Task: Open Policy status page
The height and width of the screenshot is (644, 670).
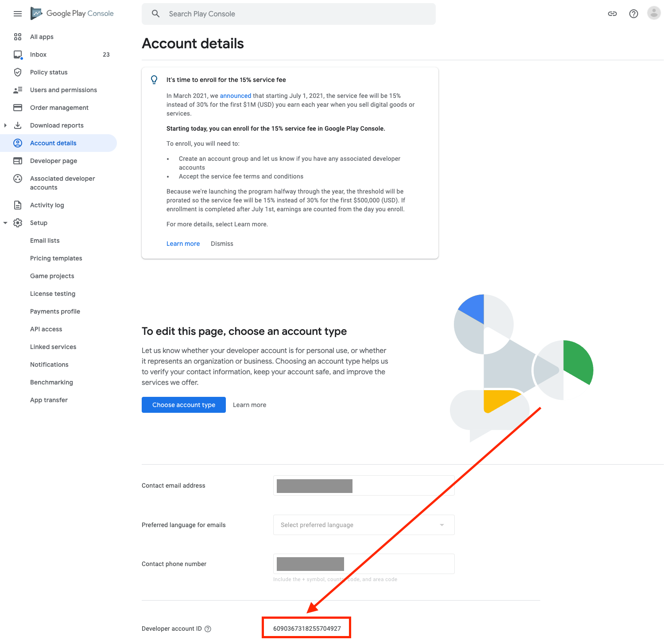Action: [x=49, y=72]
